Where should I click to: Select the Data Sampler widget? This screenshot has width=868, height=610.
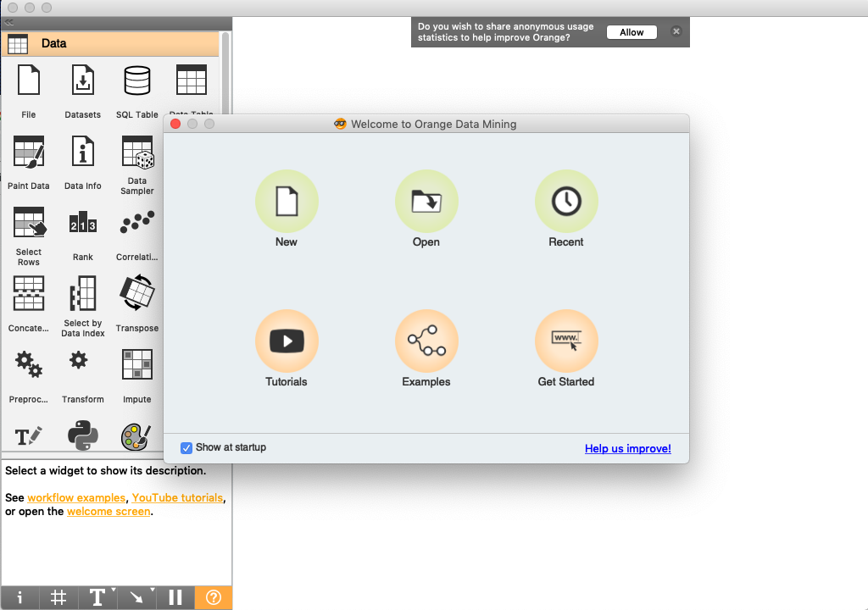(x=137, y=152)
